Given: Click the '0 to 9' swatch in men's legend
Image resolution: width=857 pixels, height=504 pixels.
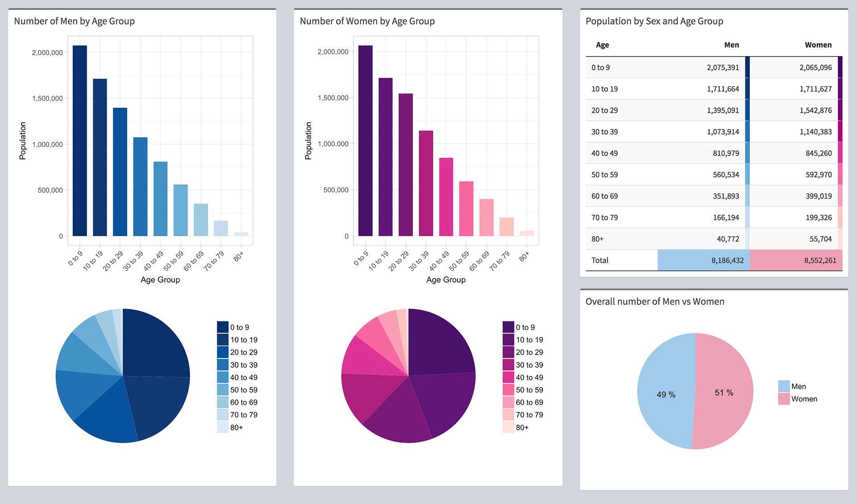Looking at the screenshot, I should click(x=222, y=327).
